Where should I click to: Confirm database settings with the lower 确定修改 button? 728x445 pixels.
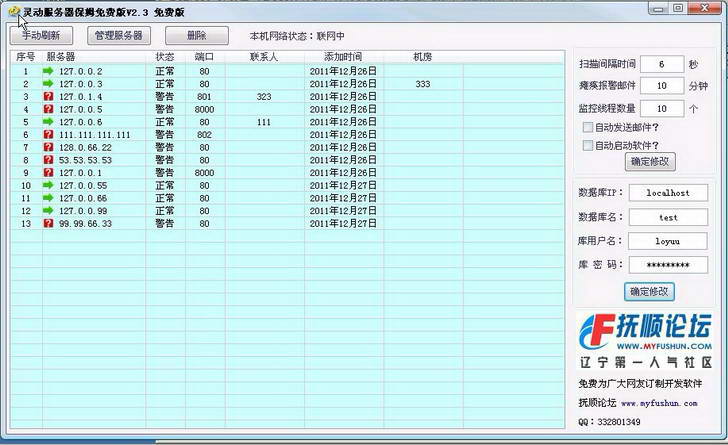click(x=649, y=292)
